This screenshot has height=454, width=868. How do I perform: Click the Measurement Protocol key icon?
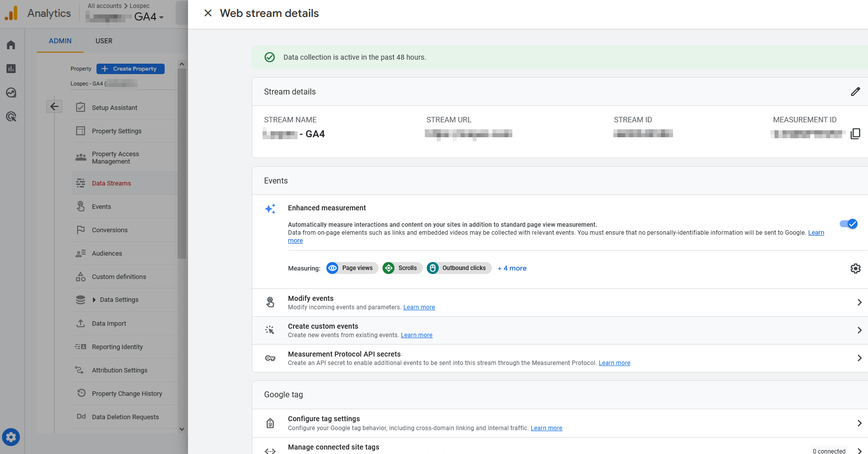point(270,358)
